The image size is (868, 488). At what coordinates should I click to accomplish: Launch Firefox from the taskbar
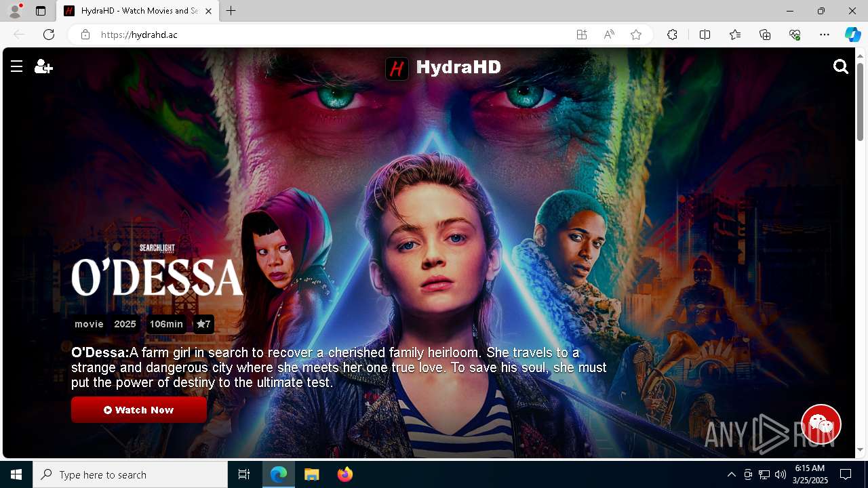coord(345,474)
